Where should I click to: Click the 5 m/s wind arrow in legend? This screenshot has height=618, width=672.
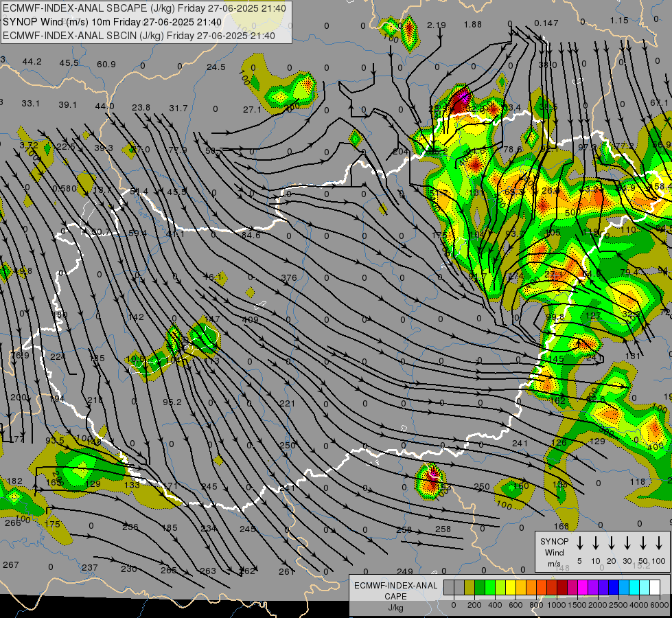(x=579, y=542)
